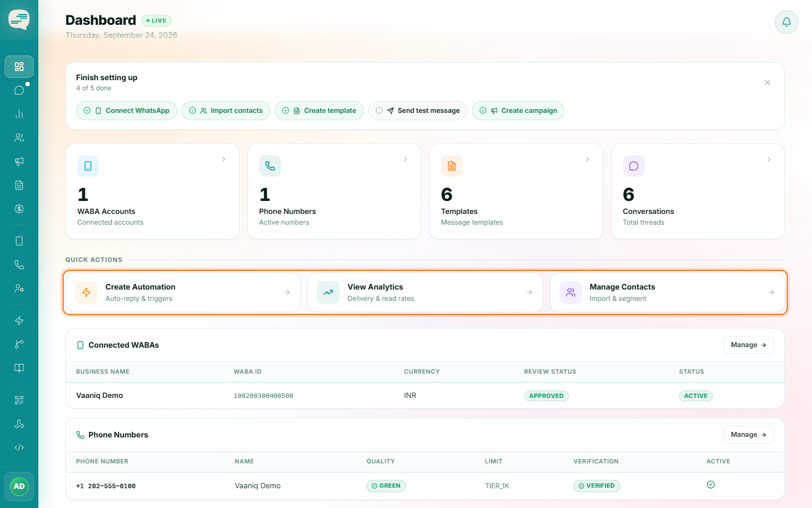Open the dollar badge billing icon

pos(19,209)
